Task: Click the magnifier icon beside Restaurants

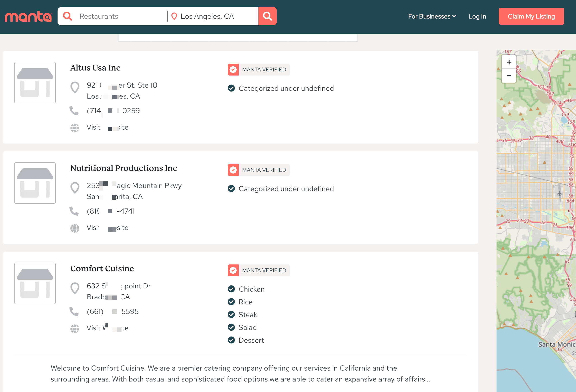Action: pos(67,16)
